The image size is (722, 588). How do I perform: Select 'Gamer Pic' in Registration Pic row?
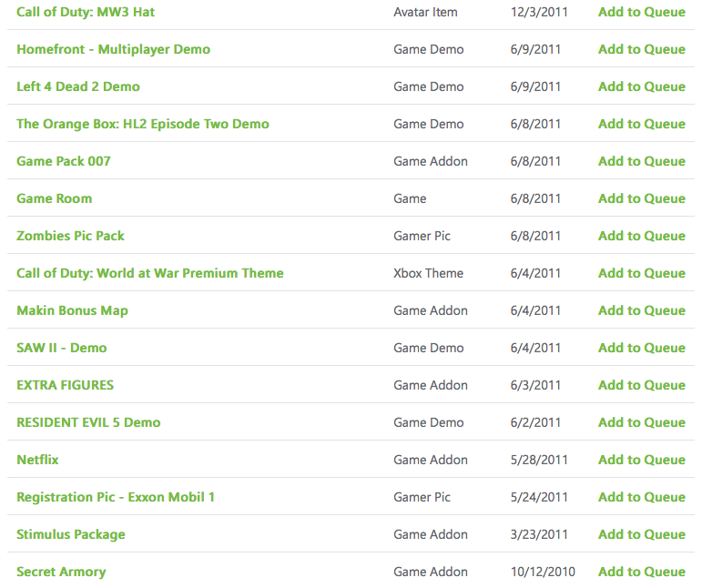(422, 497)
